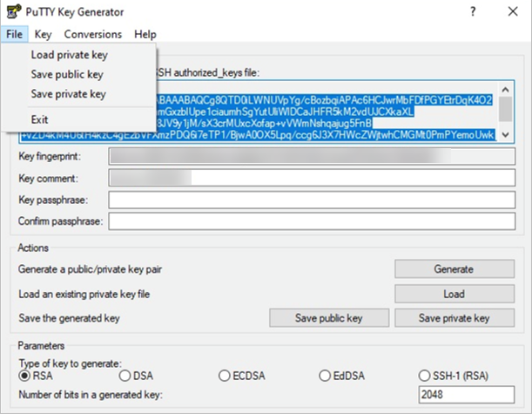Viewport: 532px width, 414px height.
Task: Click the 'Type of key to generate:' label
Action: pyautogui.click(x=70, y=363)
